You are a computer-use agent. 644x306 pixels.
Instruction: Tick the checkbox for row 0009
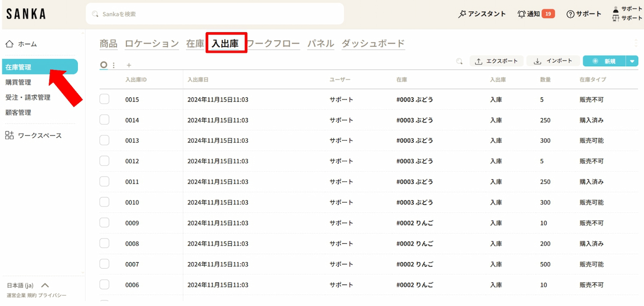pos(104,223)
